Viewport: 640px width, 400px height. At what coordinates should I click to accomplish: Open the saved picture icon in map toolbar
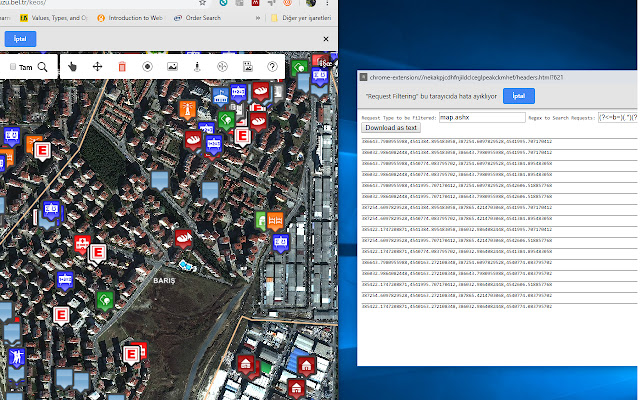pyautogui.click(x=247, y=66)
